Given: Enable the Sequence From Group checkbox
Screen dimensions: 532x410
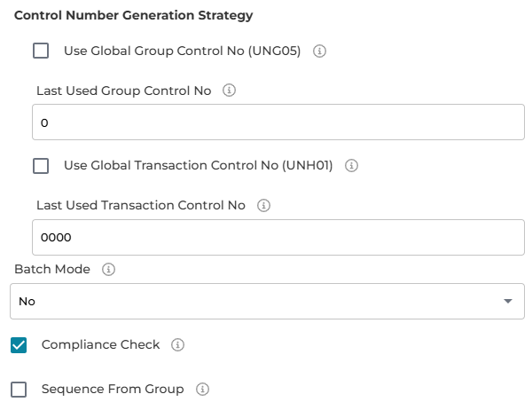Looking at the screenshot, I should coord(19,390).
